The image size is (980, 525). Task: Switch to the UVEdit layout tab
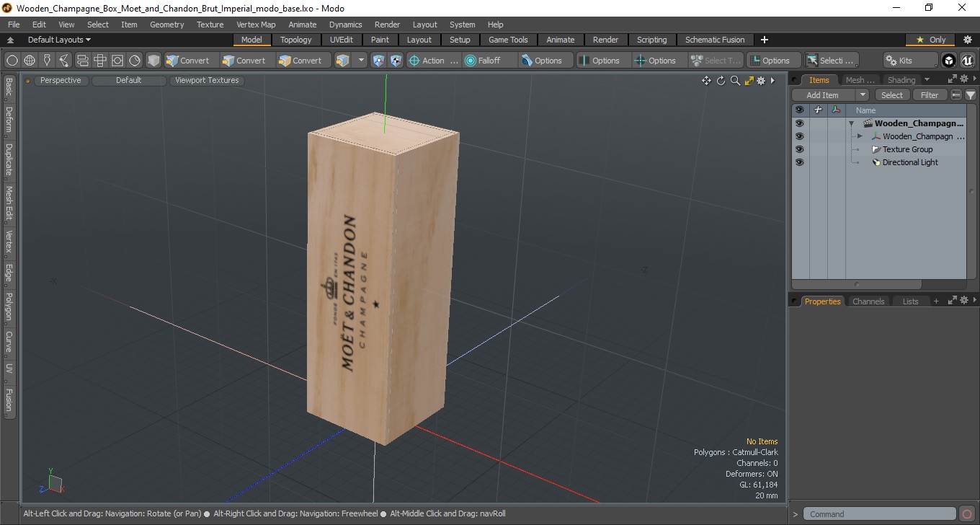point(342,40)
